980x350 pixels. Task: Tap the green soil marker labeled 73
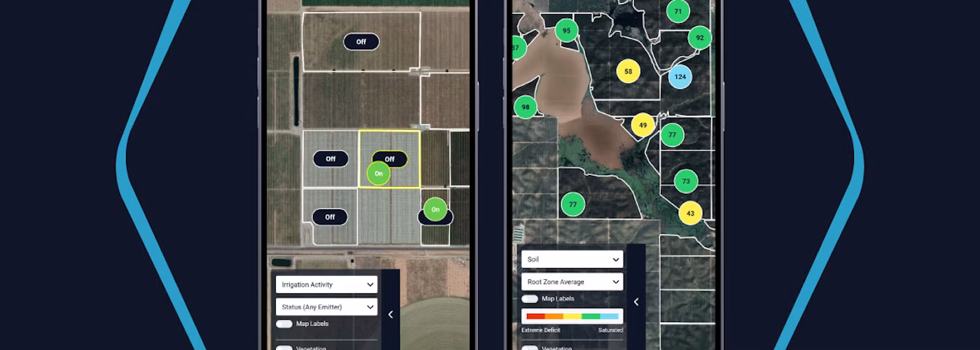coord(686,181)
